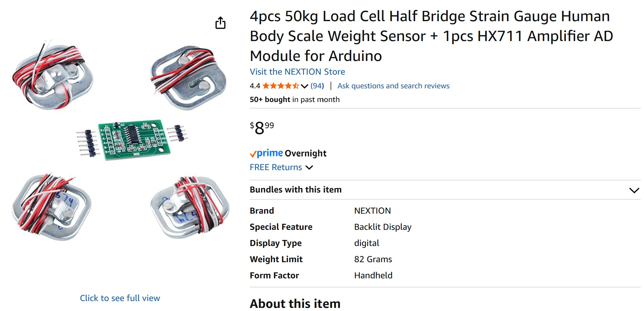Click the green HX711 amplifier board image

134,140
